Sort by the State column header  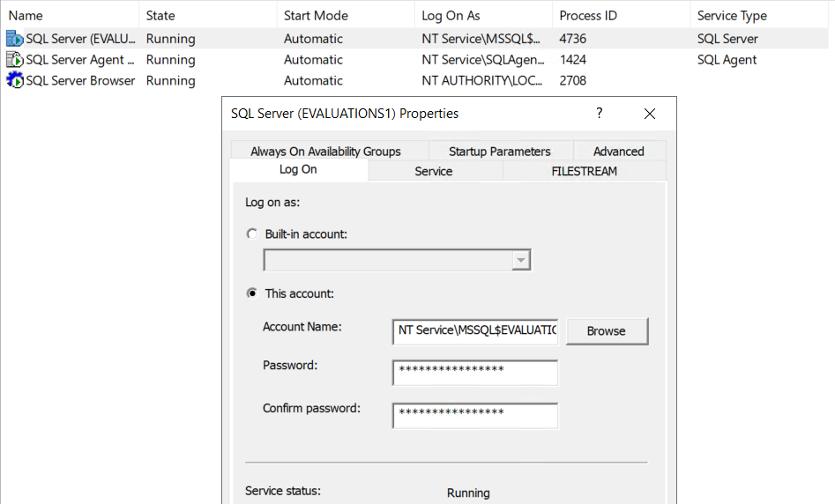coord(208,16)
